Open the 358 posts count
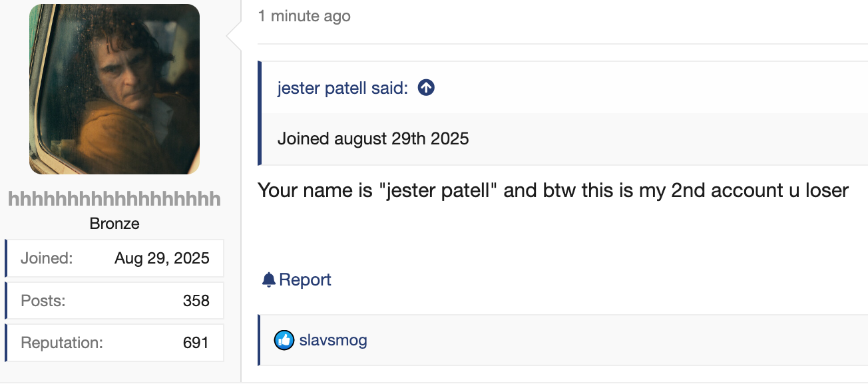The height and width of the screenshot is (390, 868). (x=196, y=301)
